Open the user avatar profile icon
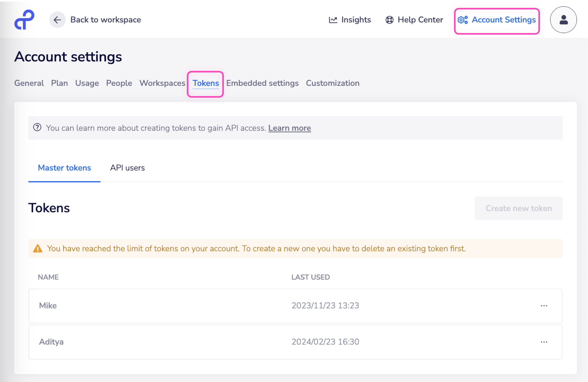Screen dimensions: 588x382 [x=563, y=20]
